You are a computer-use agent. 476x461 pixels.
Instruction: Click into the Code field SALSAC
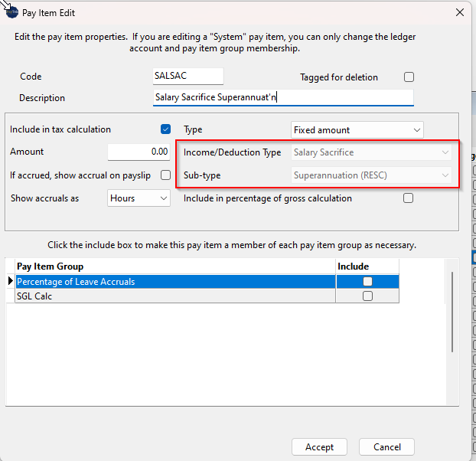pyautogui.click(x=188, y=76)
